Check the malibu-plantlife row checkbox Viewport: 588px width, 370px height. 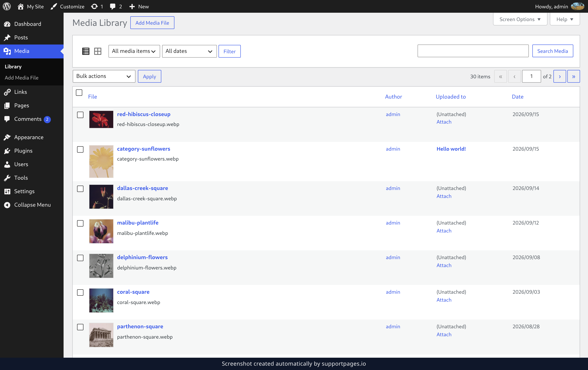point(80,223)
